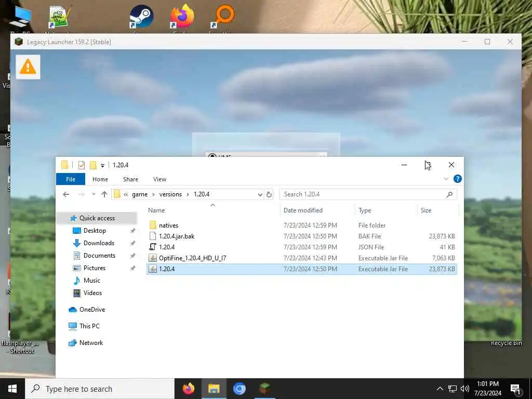This screenshot has width=532, height=399.
Task: Open Explorer Help question mark icon
Action: click(457, 179)
